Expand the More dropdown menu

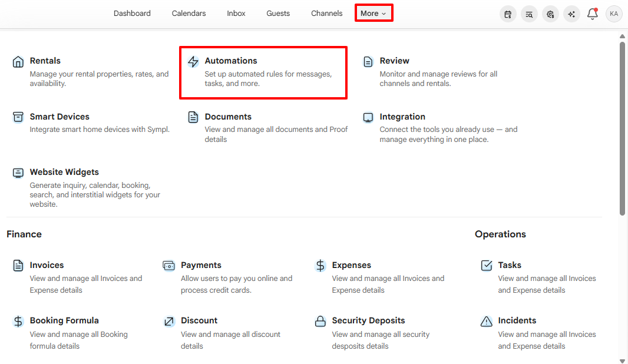tap(374, 13)
